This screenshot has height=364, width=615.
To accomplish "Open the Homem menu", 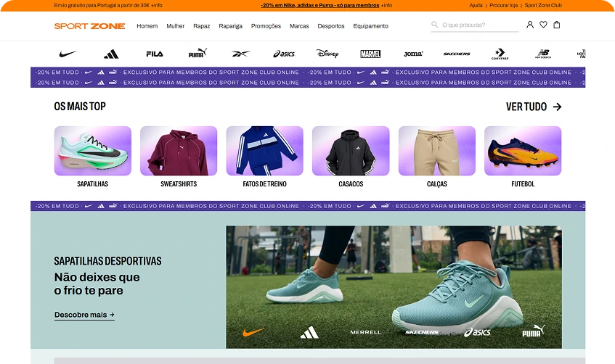I will point(147,26).
